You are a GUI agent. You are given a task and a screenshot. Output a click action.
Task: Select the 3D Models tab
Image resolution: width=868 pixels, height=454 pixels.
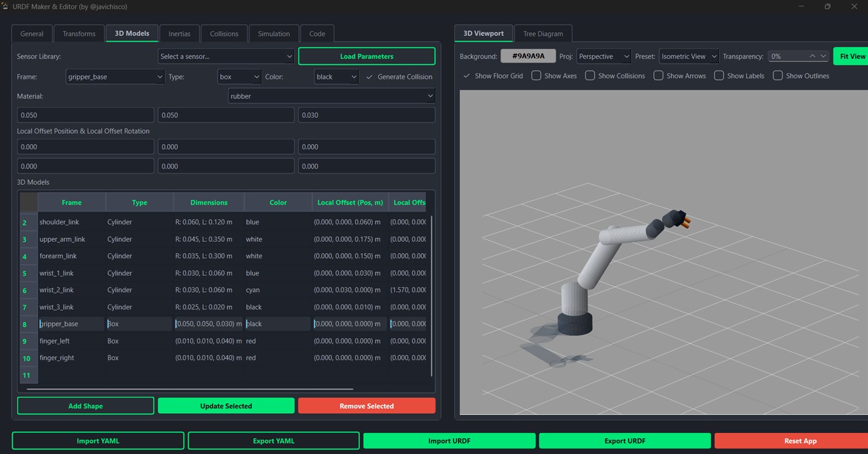(132, 33)
